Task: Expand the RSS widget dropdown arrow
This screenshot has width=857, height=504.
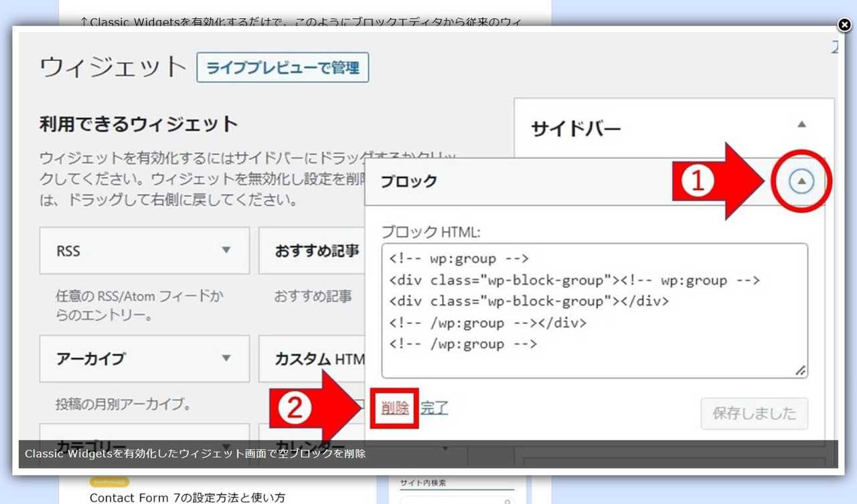Action: tap(226, 250)
